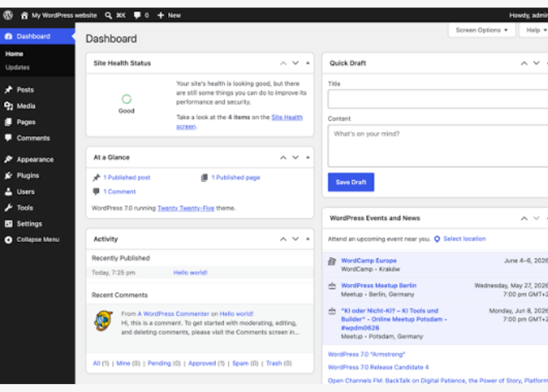Go to Updates submenu item
This screenshot has height=392, width=548.
tap(17, 67)
